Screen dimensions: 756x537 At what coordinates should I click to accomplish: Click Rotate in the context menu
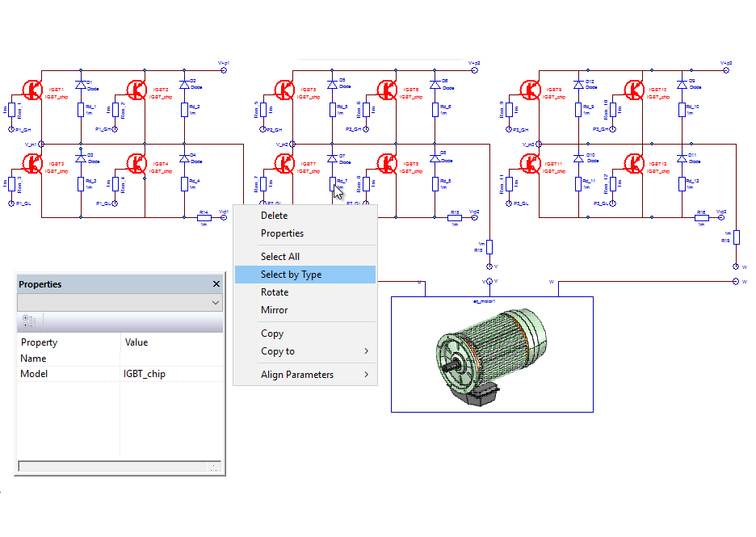[274, 292]
